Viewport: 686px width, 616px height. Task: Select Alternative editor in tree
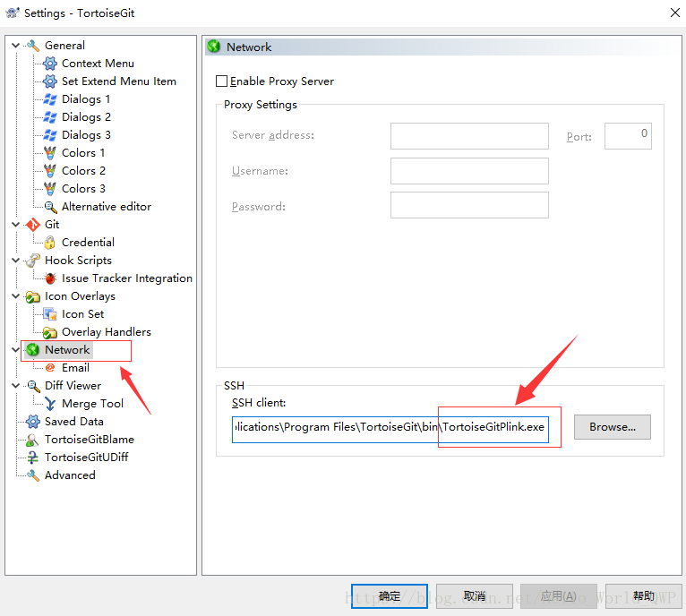(x=107, y=207)
